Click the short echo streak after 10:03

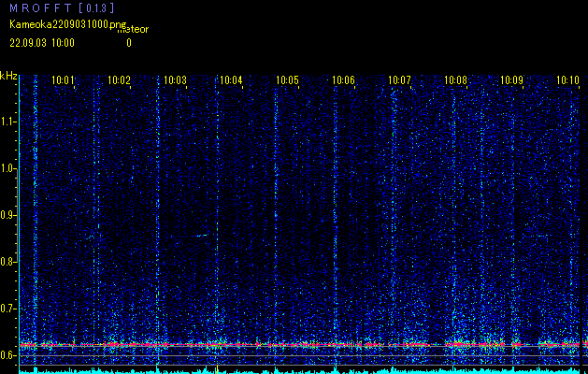(202, 236)
